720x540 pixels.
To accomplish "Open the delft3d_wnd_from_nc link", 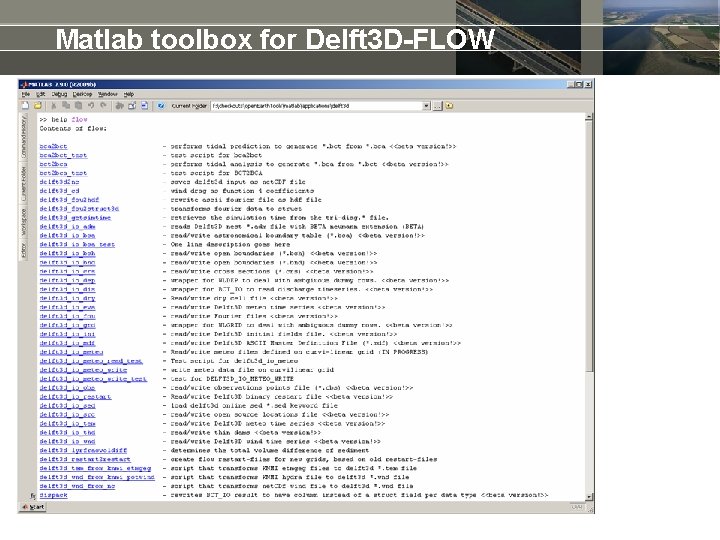I will point(77,486).
